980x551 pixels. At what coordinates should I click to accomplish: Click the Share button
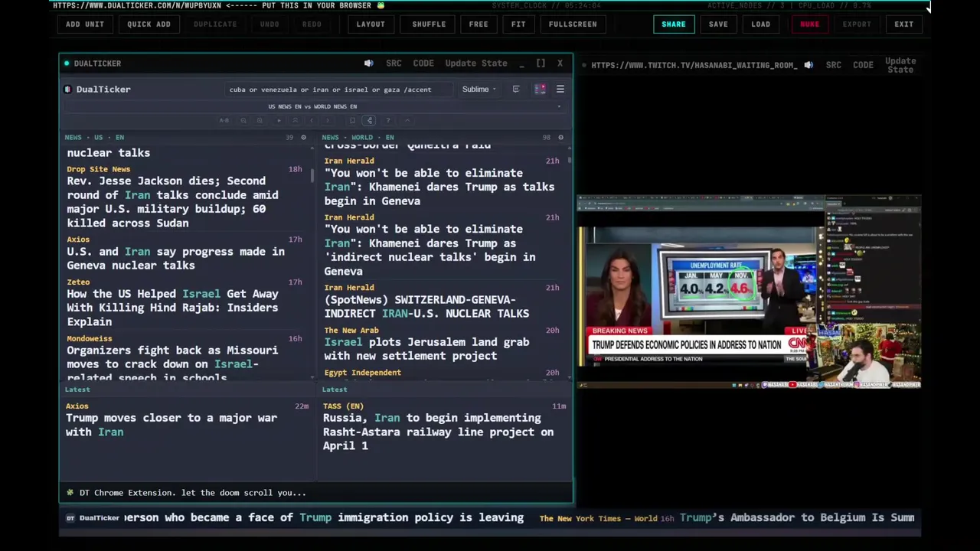(674, 24)
